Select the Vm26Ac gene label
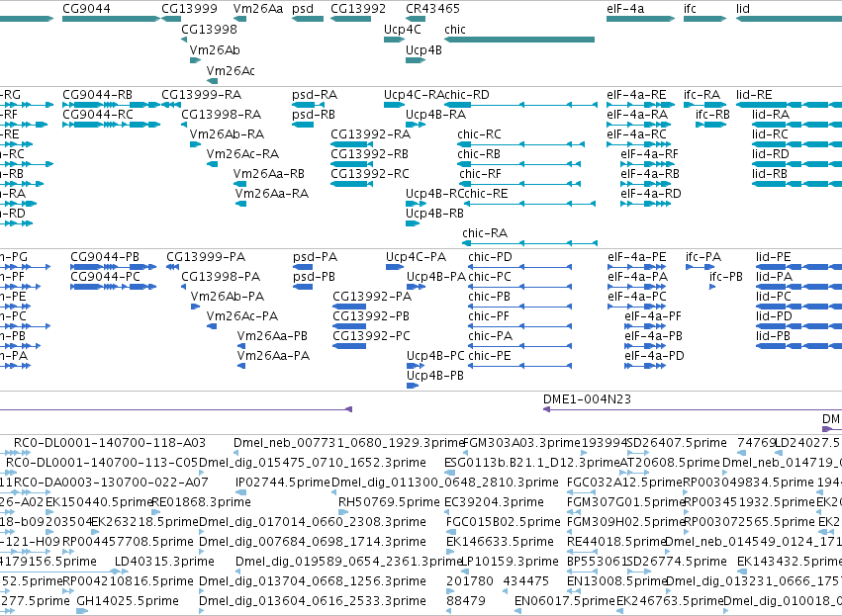Image resolution: width=842 pixels, height=616 pixels. pyautogui.click(x=231, y=71)
